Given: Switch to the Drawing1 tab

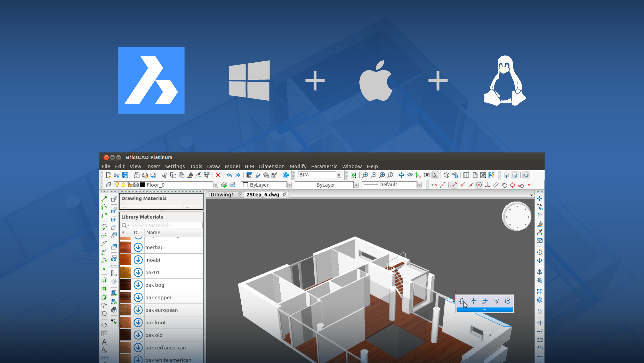Looking at the screenshot, I should pyautogui.click(x=222, y=195).
